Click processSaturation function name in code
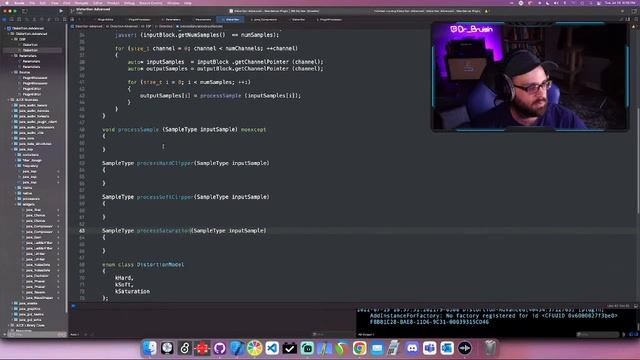Image resolution: width=640 pixels, height=360 pixels. (164, 231)
